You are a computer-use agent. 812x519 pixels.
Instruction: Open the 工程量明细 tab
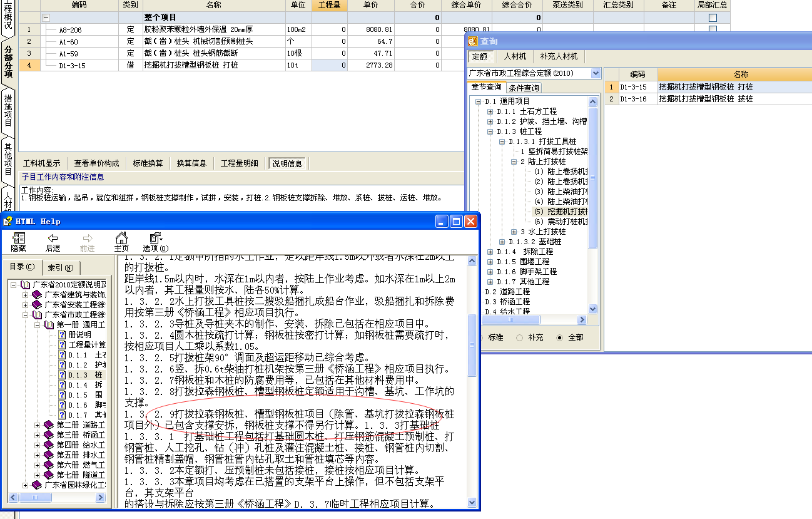(x=240, y=163)
